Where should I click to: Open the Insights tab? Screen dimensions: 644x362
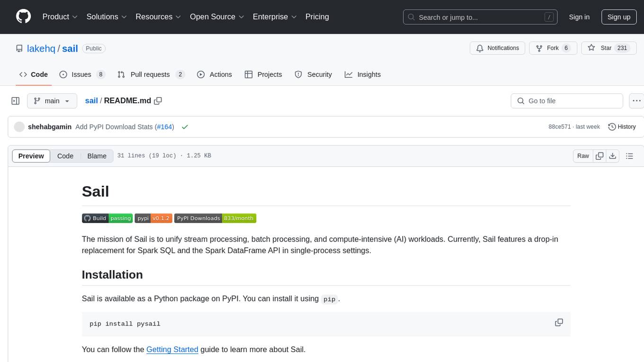pyautogui.click(x=363, y=74)
